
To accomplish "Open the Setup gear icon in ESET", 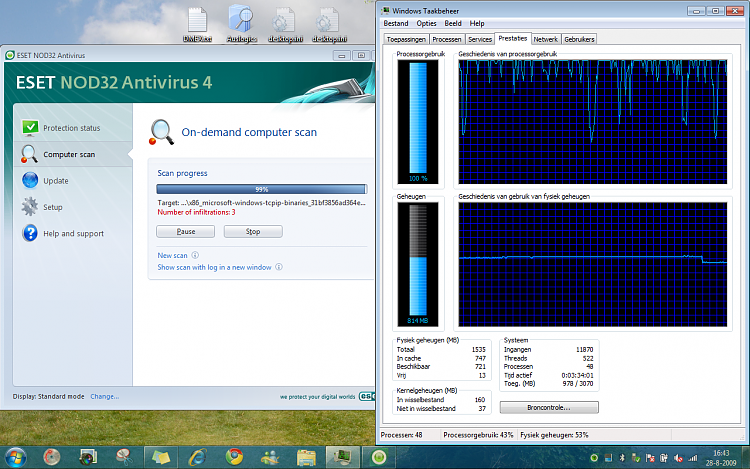I will coord(29,207).
